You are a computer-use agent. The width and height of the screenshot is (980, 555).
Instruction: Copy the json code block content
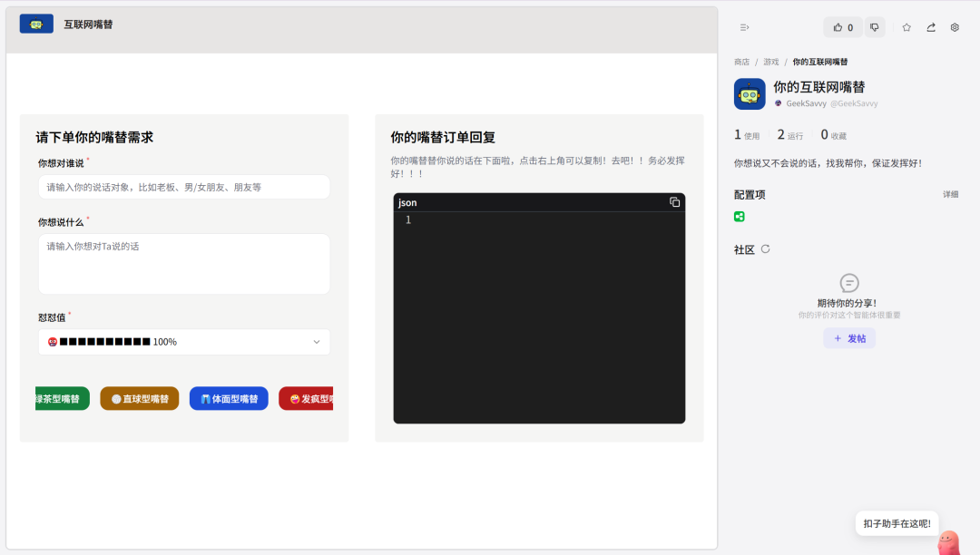674,202
